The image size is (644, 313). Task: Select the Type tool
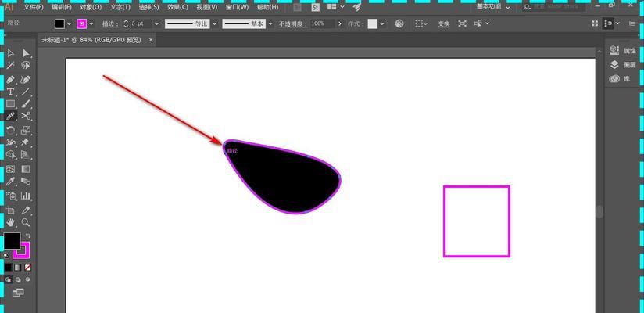11,92
